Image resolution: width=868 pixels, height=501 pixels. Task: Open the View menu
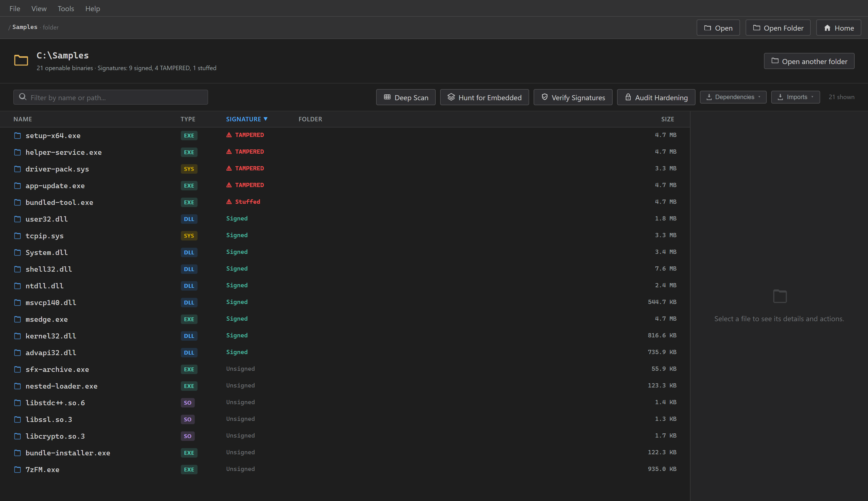pyautogui.click(x=39, y=9)
